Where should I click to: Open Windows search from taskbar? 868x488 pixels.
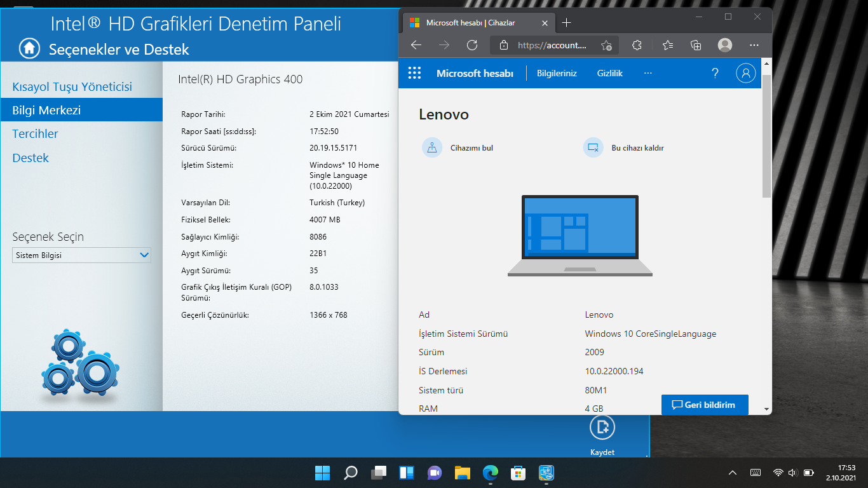click(350, 473)
